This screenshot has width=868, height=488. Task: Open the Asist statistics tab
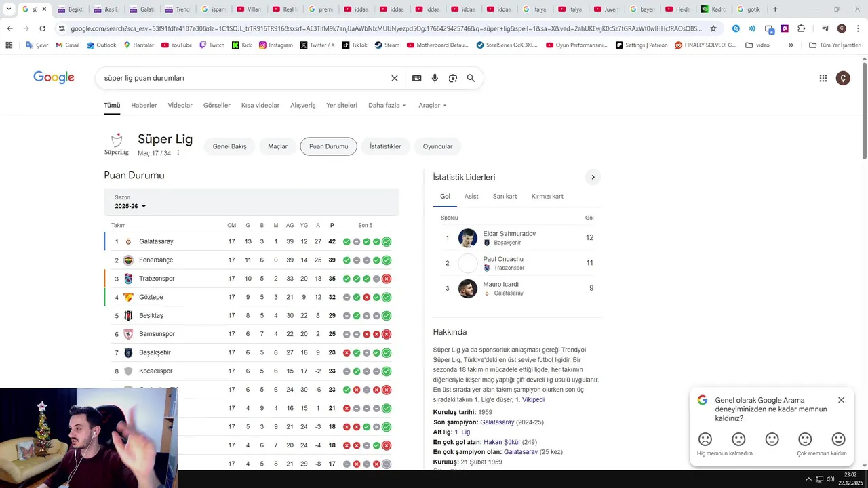(x=471, y=196)
